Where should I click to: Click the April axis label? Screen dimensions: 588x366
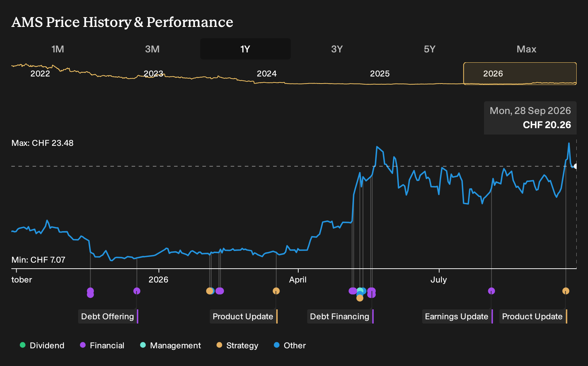pos(298,280)
